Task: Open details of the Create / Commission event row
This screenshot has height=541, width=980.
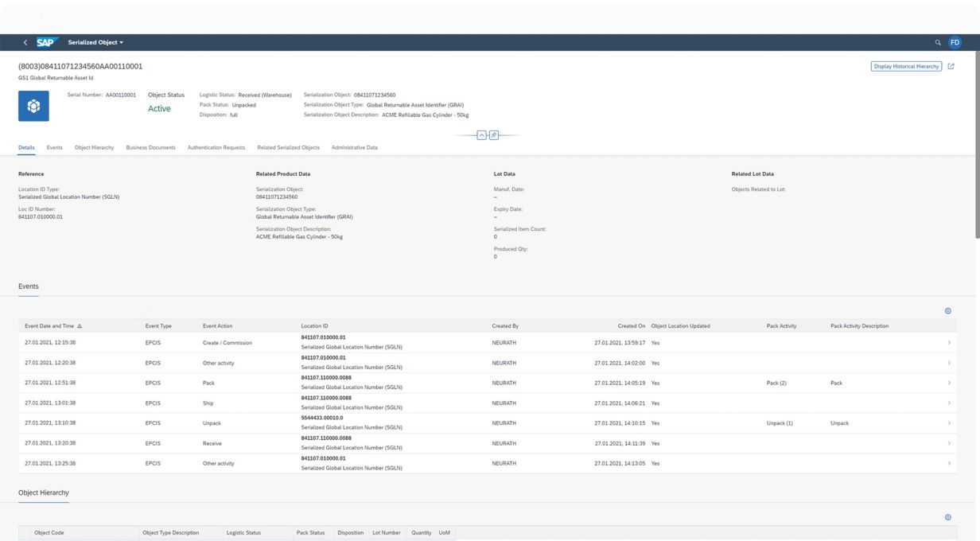Action: coord(949,343)
